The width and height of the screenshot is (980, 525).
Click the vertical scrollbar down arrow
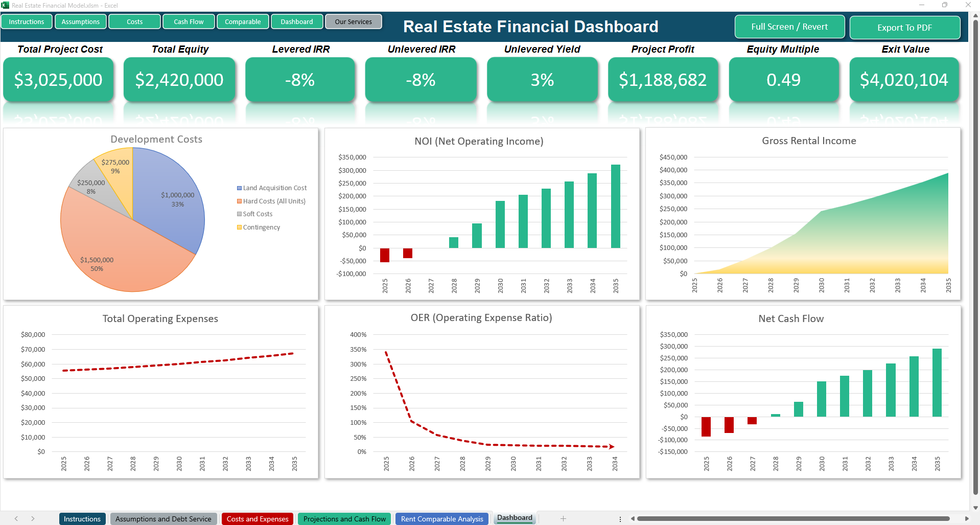975,508
